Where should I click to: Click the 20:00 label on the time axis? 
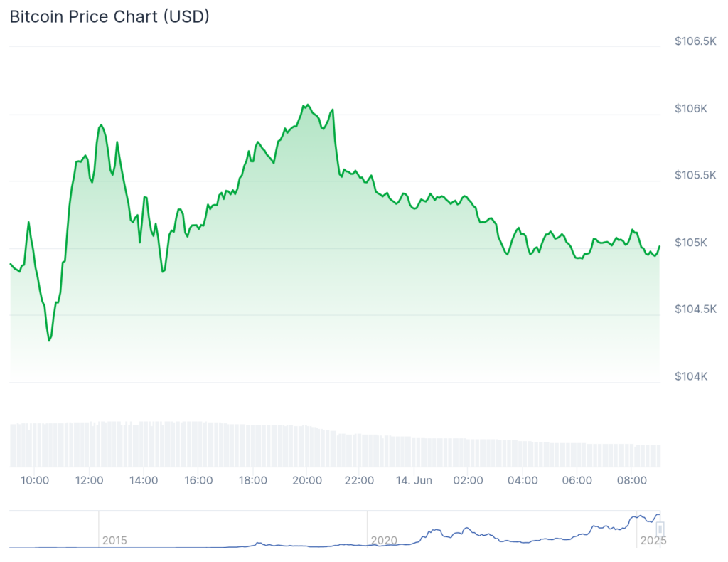click(306, 480)
